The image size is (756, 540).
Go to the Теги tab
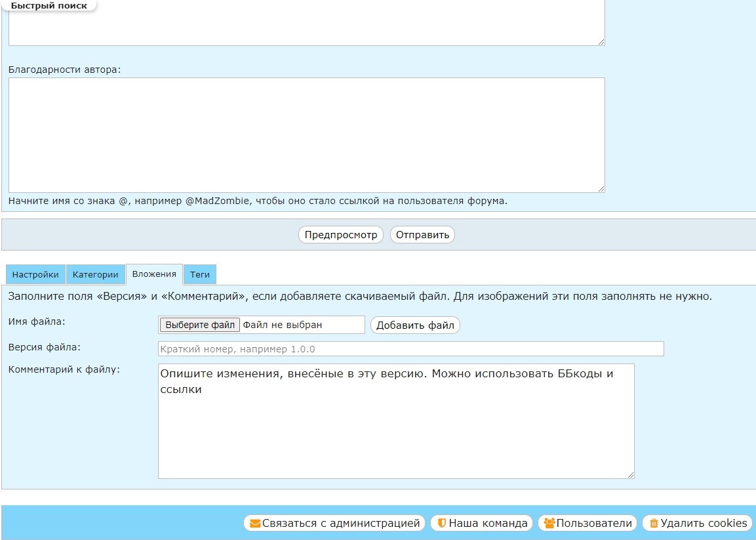click(200, 275)
